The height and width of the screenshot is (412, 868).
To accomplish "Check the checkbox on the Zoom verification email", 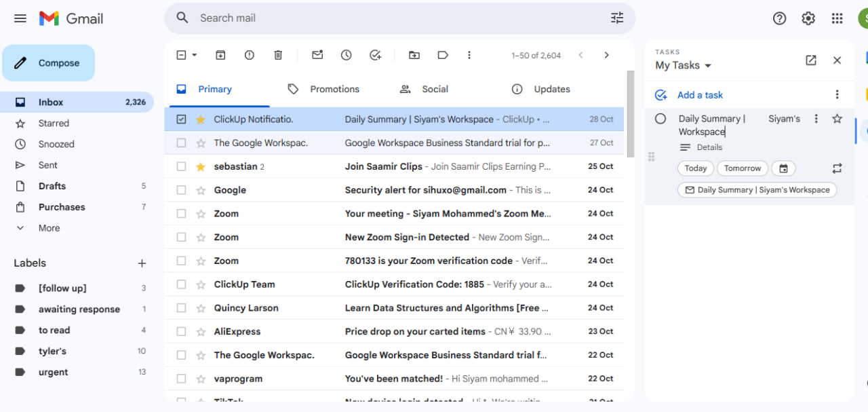I will pyautogui.click(x=181, y=260).
